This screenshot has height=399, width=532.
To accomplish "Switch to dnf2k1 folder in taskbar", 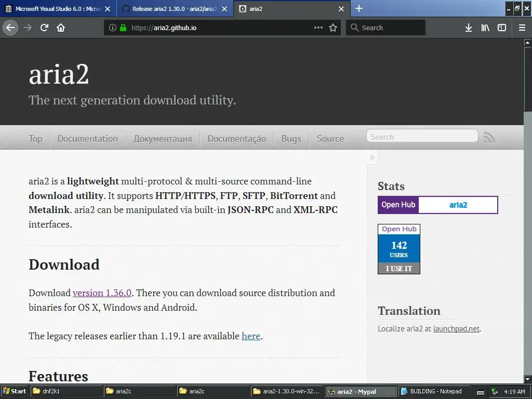I will (x=66, y=391).
